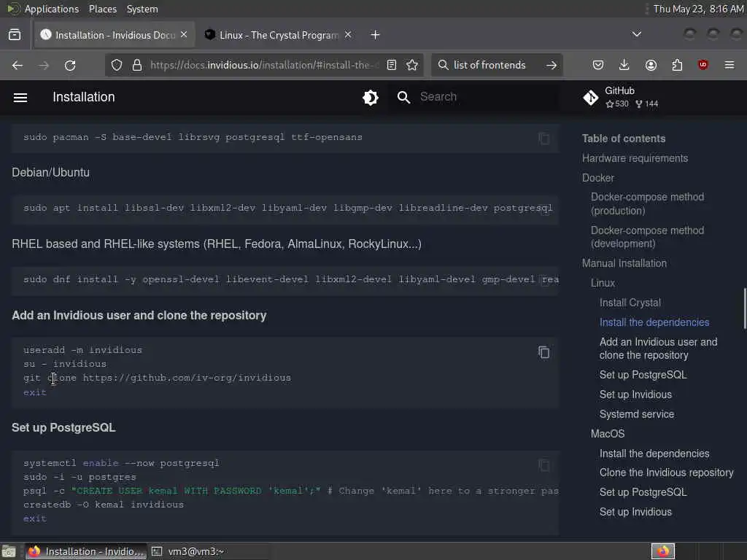Open a new tab with plus button

(376, 35)
